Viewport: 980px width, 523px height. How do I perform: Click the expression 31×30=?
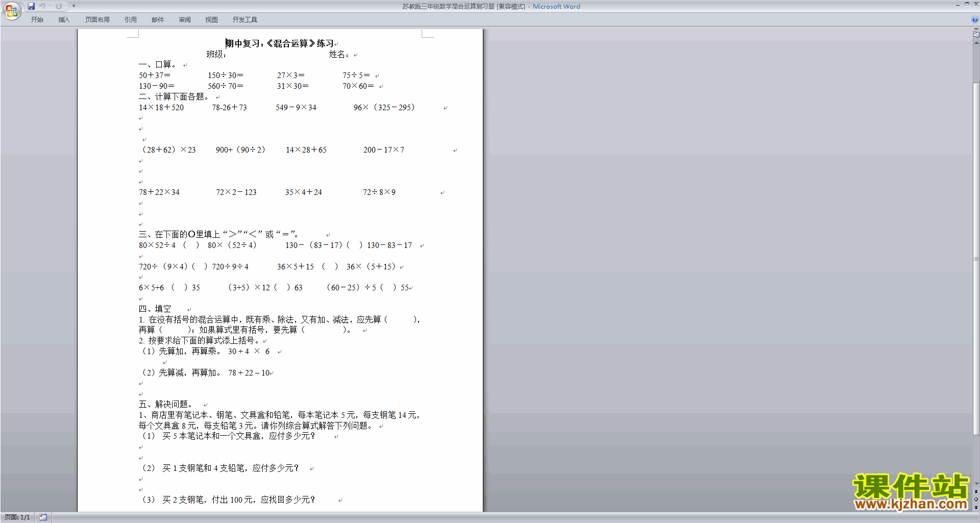pyautogui.click(x=293, y=86)
